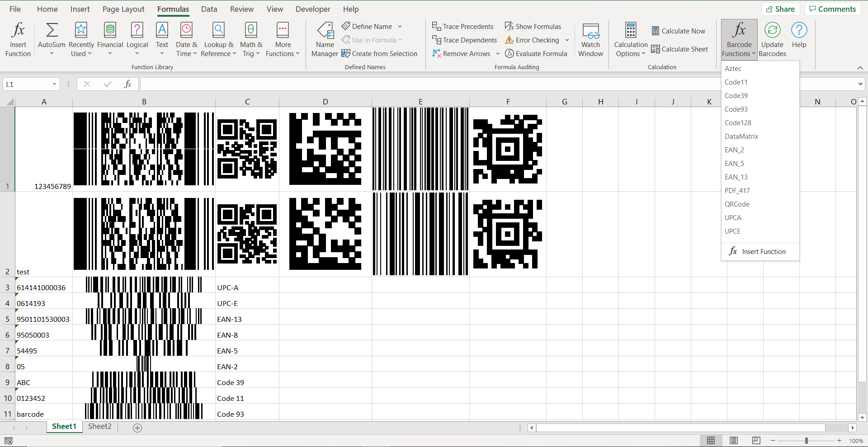Switch to Normal view
The width and height of the screenshot is (868, 447).
(x=711, y=440)
